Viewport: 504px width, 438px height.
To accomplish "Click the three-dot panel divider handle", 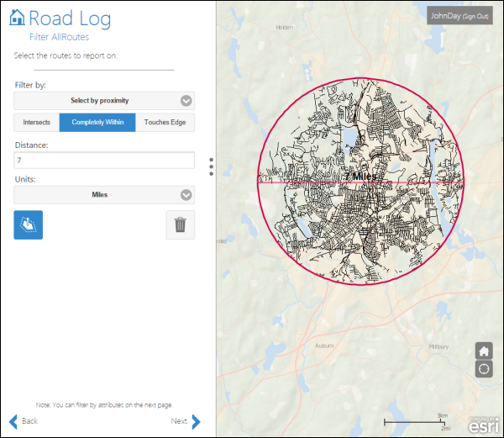I will click(211, 167).
